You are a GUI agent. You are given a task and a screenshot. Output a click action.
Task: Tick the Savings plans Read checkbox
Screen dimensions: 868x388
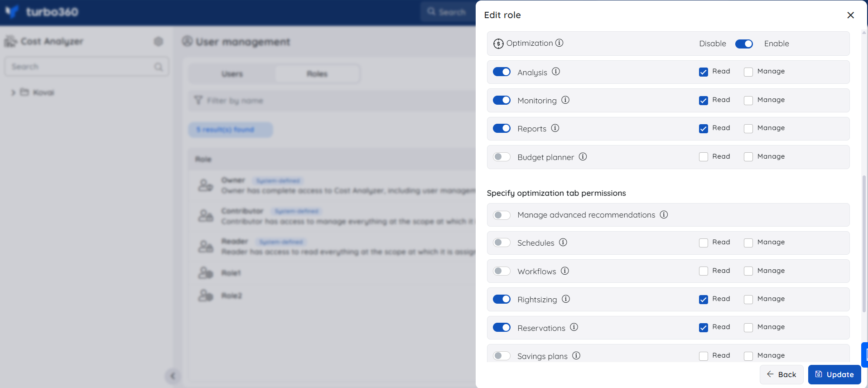(x=703, y=356)
